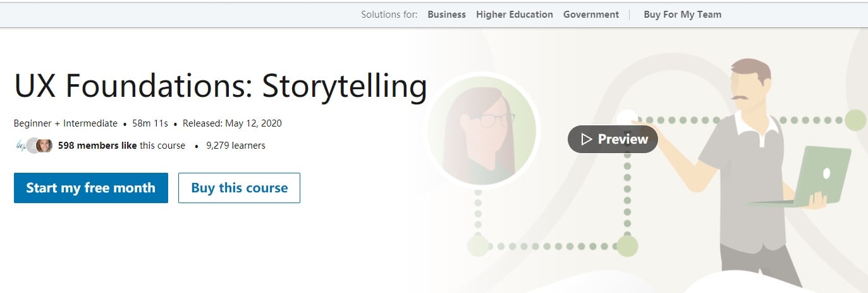This screenshot has height=293, width=868.
Task: View the 598 members like link
Action: 97,146
